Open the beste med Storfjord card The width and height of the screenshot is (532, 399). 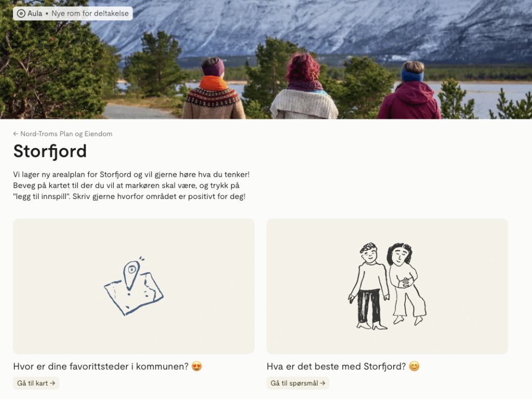[x=387, y=286]
